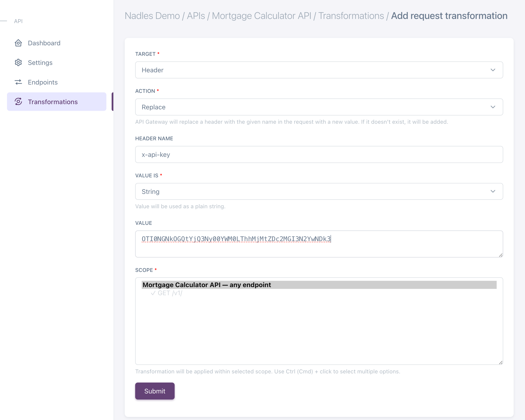
Task: Open the Action Replace dropdown
Action: tap(319, 107)
